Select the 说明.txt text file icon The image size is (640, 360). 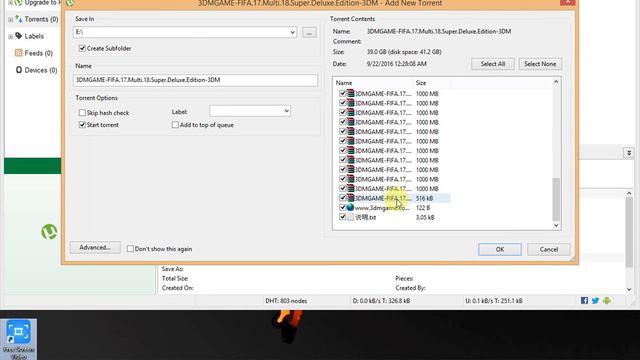click(350, 217)
